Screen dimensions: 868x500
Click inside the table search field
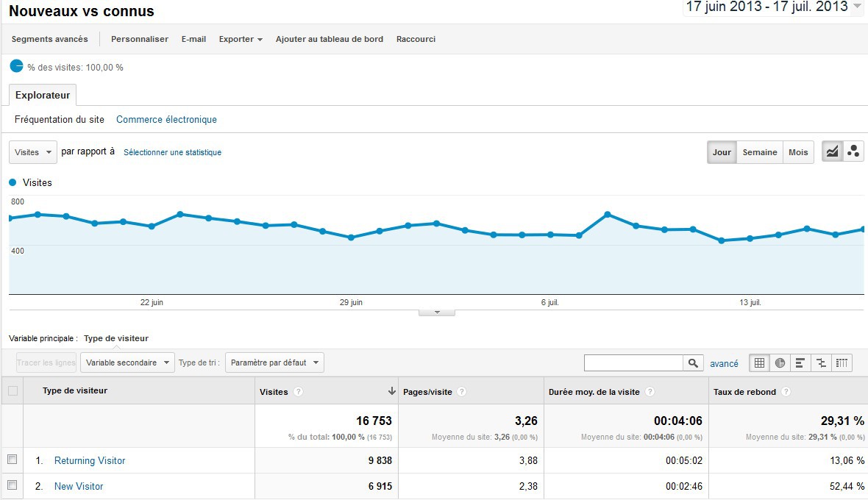tap(633, 362)
